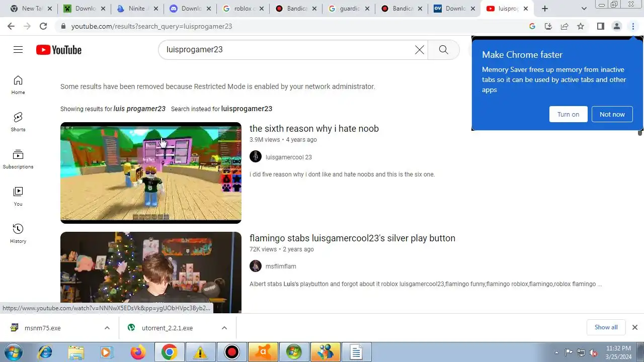The height and width of the screenshot is (362, 644).
Task: Open Shorts from the sidebar
Action: 18,122
